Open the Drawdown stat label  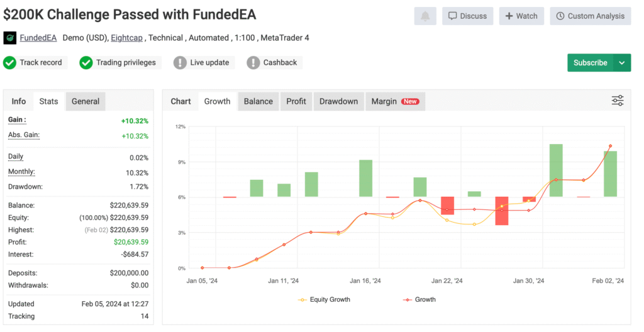click(x=25, y=186)
